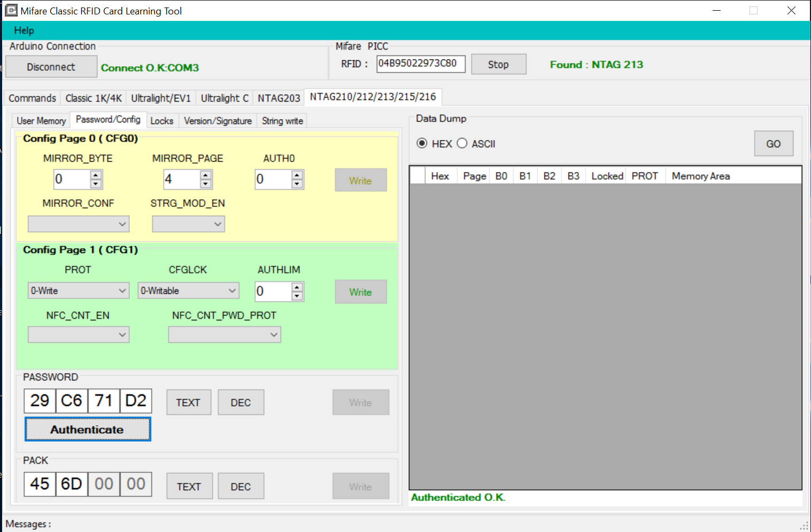
Task: Open the MIRROR_CONF dropdown
Action: tap(79, 224)
